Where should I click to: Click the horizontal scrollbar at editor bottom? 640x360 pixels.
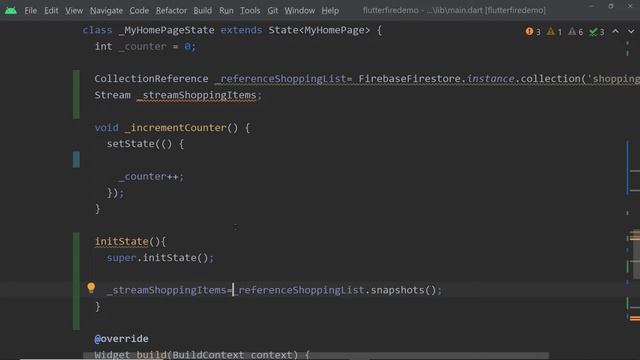click(316, 356)
